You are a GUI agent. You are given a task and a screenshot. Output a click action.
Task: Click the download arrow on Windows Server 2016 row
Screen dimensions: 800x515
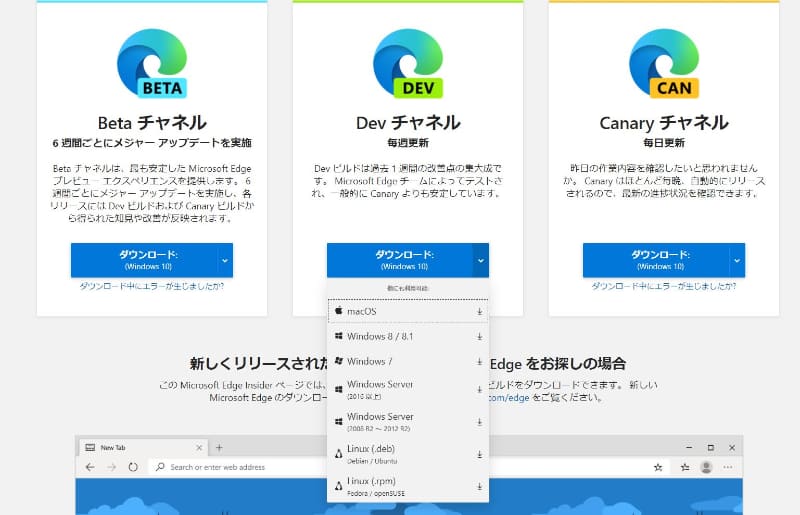point(480,390)
